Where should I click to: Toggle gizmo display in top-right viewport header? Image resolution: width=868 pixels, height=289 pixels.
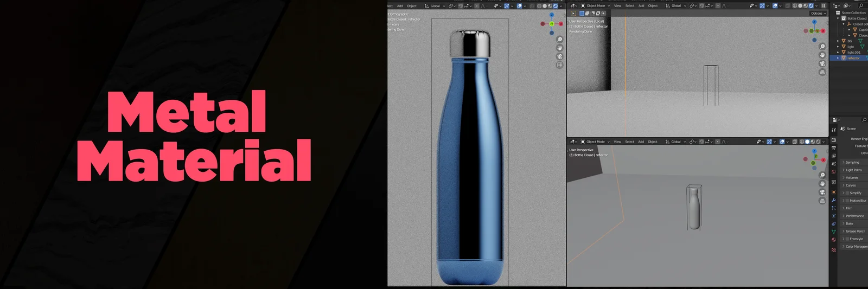point(762,5)
